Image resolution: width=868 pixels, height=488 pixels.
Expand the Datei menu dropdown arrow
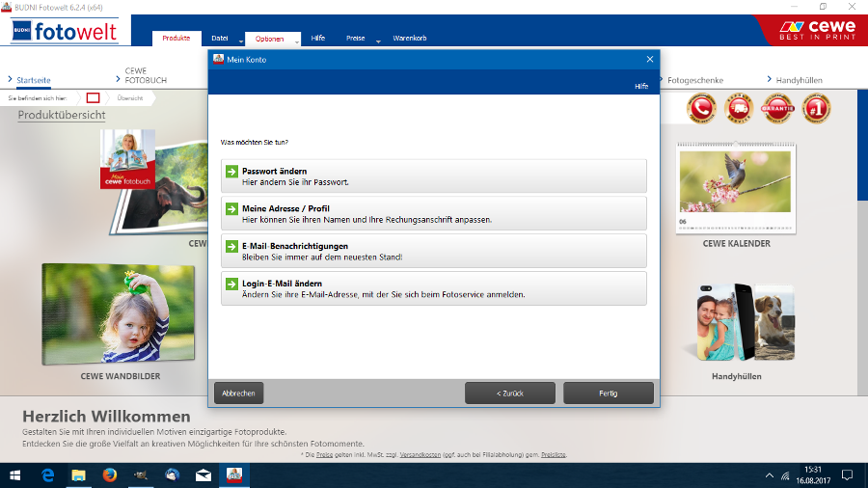(241, 41)
